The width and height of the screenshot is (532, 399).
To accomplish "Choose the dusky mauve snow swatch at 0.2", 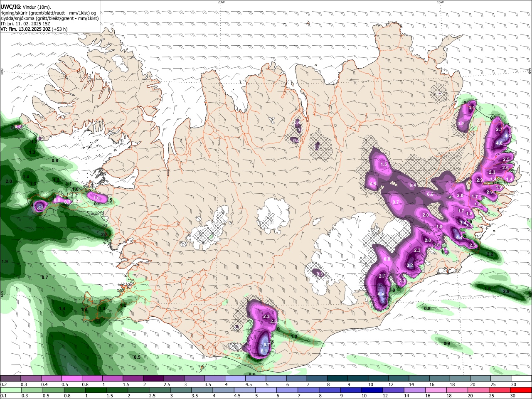I will pyautogui.click(x=10, y=379).
